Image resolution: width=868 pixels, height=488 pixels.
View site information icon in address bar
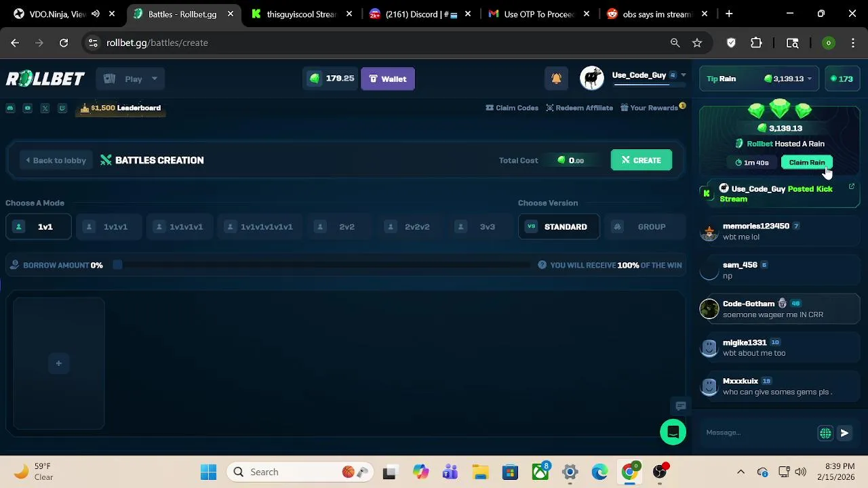tap(93, 43)
